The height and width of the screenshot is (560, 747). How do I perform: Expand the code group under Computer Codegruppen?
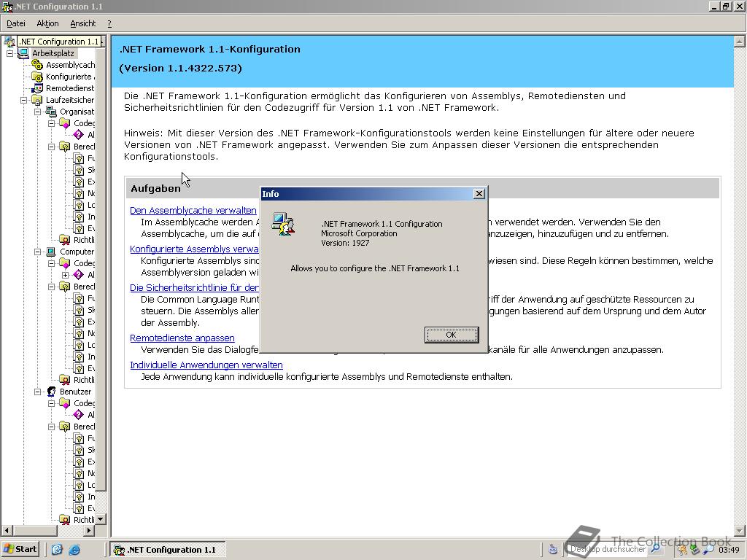(65, 275)
